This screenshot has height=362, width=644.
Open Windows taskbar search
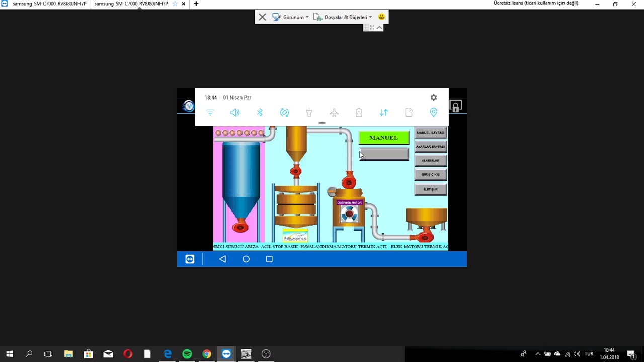pos(29,354)
